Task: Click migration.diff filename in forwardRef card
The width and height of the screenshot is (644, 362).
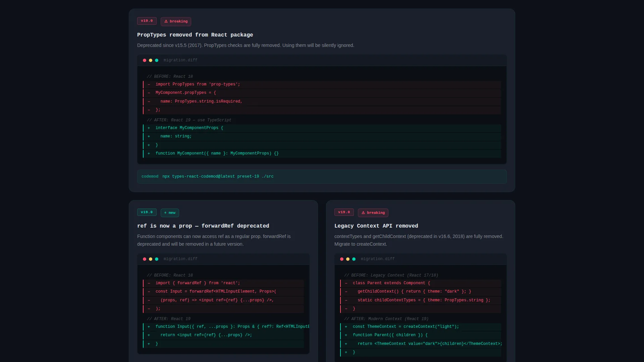Action: click(180, 259)
